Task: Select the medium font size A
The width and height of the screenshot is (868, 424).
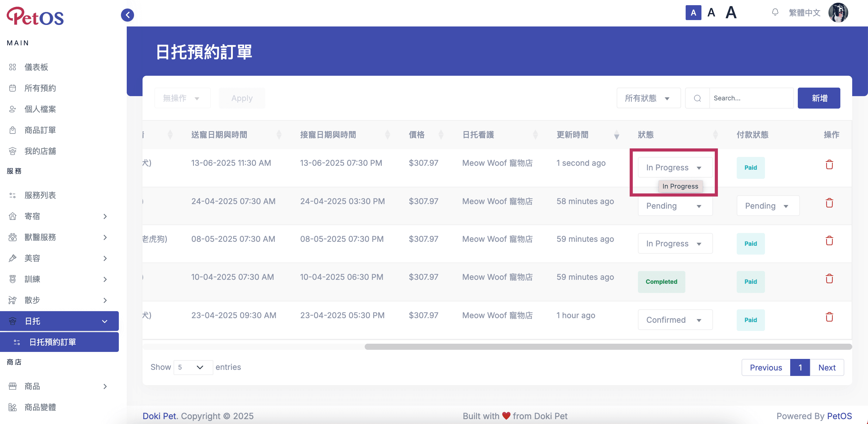Action: (711, 13)
